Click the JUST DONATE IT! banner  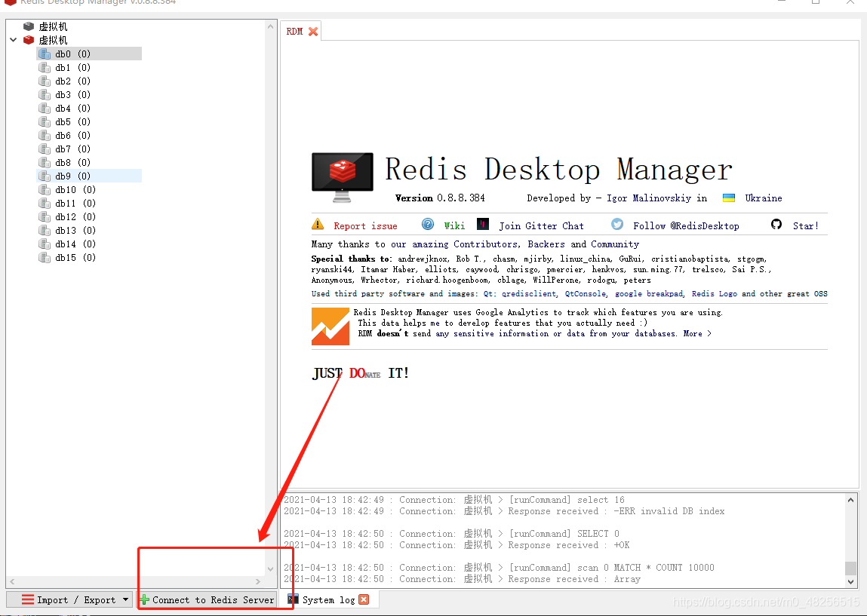[361, 373]
